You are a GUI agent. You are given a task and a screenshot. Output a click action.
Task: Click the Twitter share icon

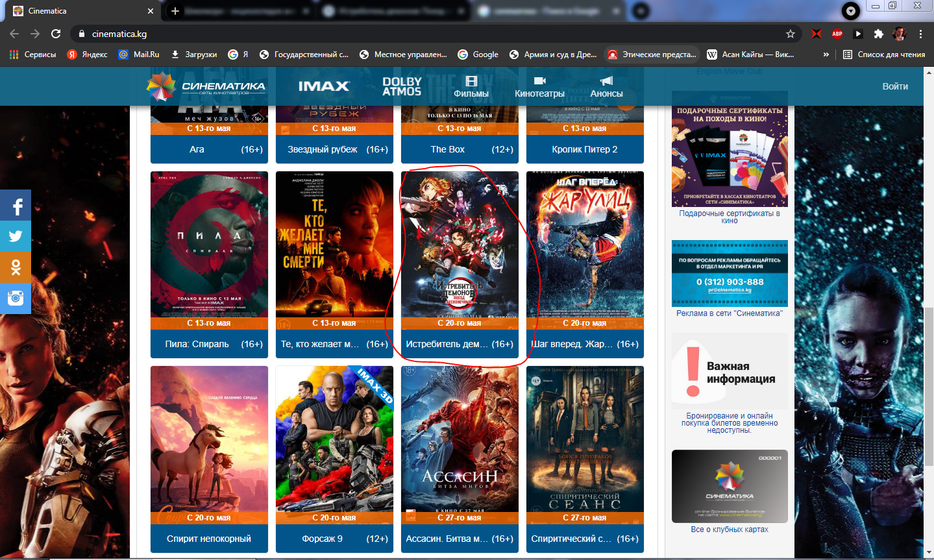tap(16, 236)
